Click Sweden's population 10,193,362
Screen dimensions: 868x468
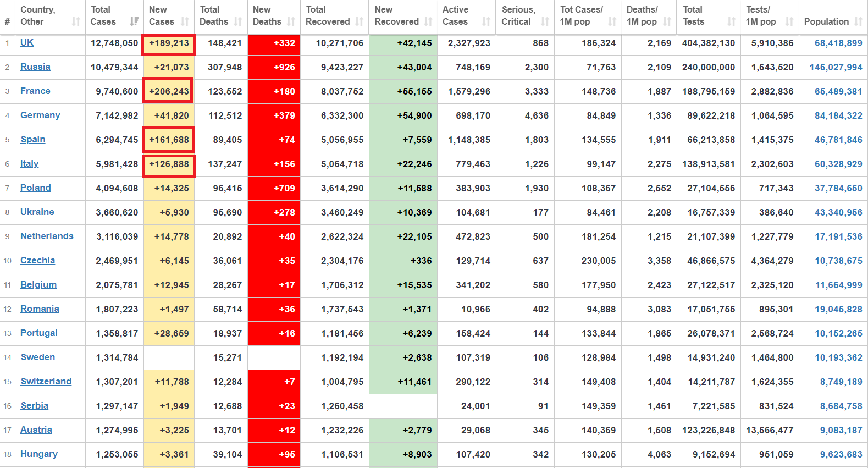point(838,357)
